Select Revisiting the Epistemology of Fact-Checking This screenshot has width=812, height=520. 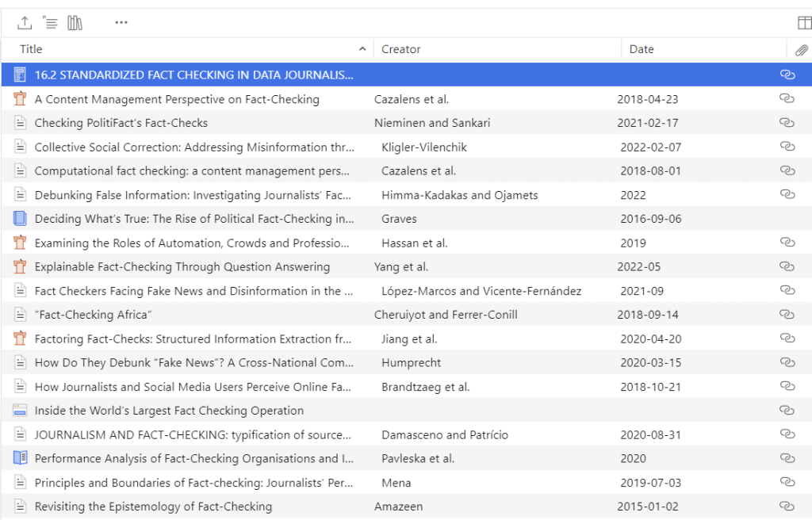(x=153, y=507)
